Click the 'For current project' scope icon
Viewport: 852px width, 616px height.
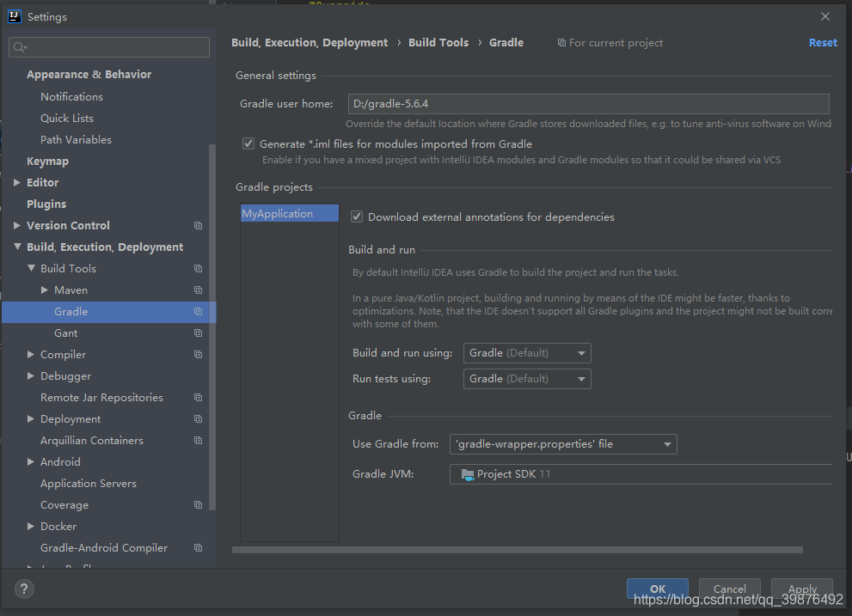pyautogui.click(x=561, y=42)
